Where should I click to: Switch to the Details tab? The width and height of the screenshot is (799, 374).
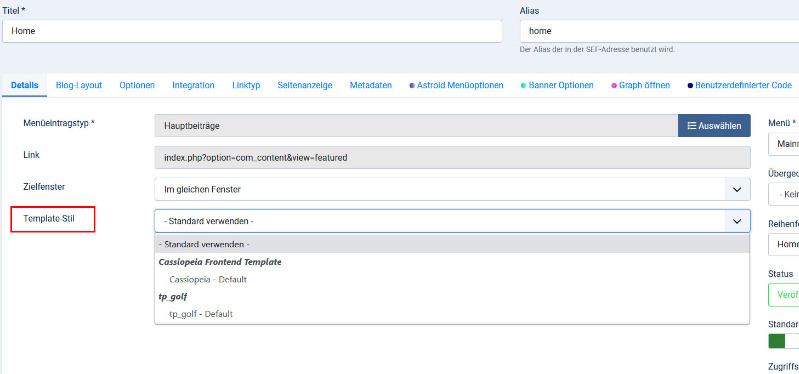tap(24, 85)
